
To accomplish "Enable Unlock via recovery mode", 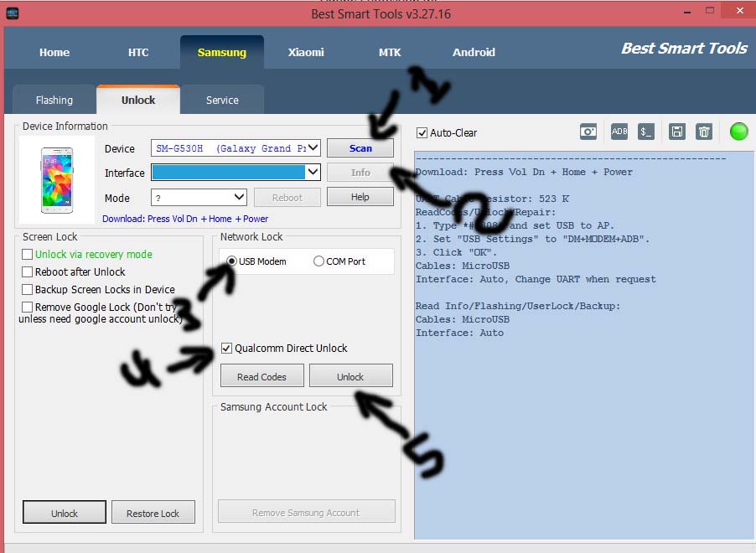I will coord(28,254).
